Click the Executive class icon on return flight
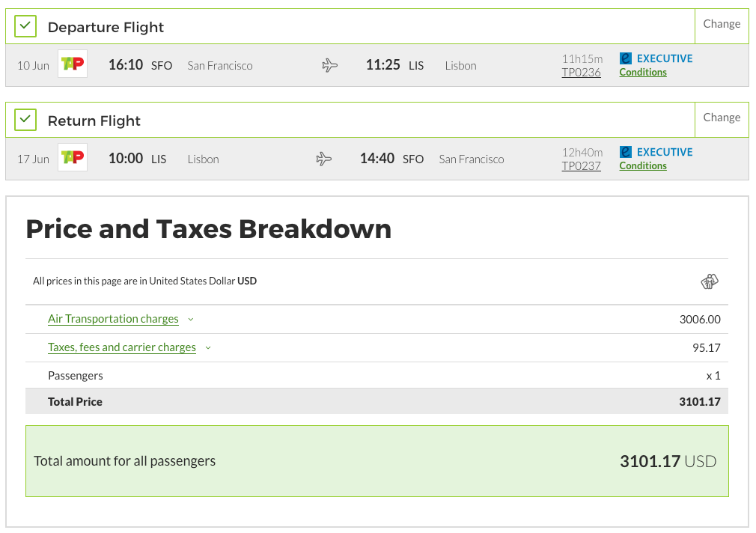The image size is (756, 533). tap(626, 151)
